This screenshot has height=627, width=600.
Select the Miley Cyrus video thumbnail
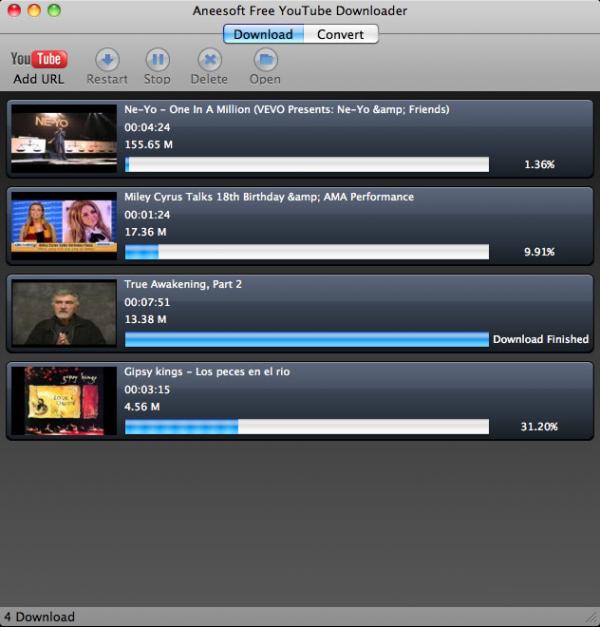click(x=64, y=226)
